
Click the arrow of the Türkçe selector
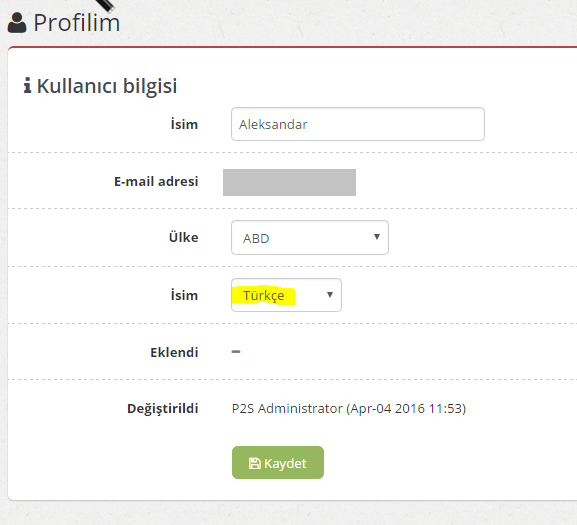tap(330, 295)
